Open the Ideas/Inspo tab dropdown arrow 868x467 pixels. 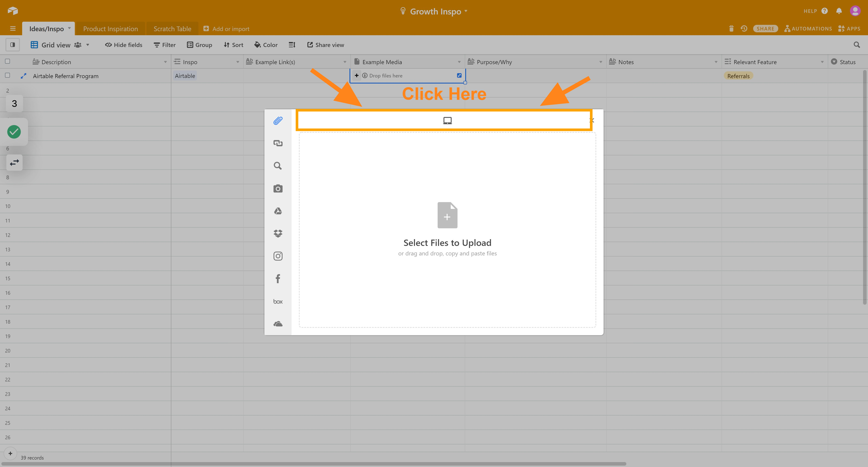69,28
